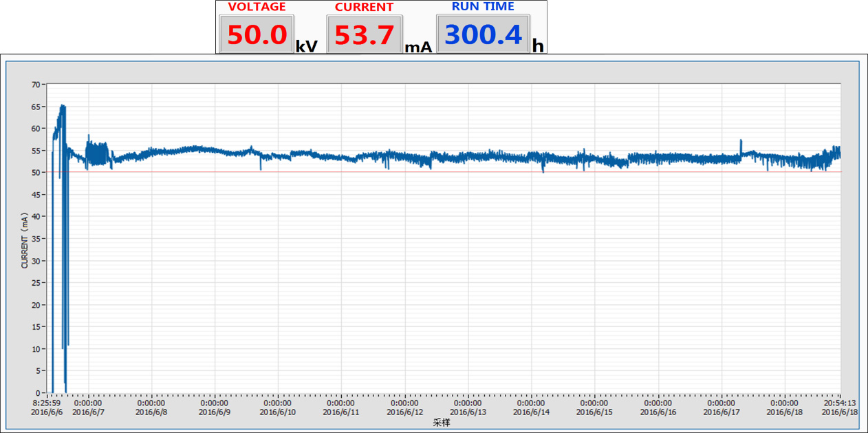868x433 pixels.
Task: Click the VOLTAGE numeric display showing 50.0
Action: click(257, 35)
